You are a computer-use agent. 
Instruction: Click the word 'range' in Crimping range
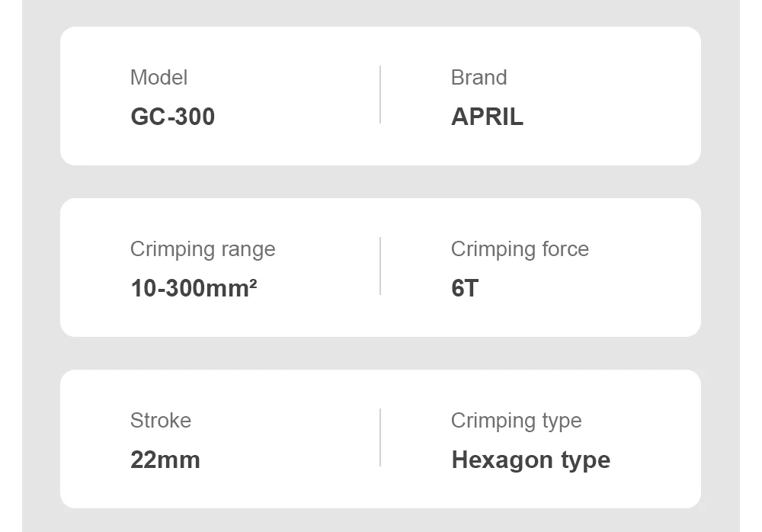pyautogui.click(x=248, y=250)
